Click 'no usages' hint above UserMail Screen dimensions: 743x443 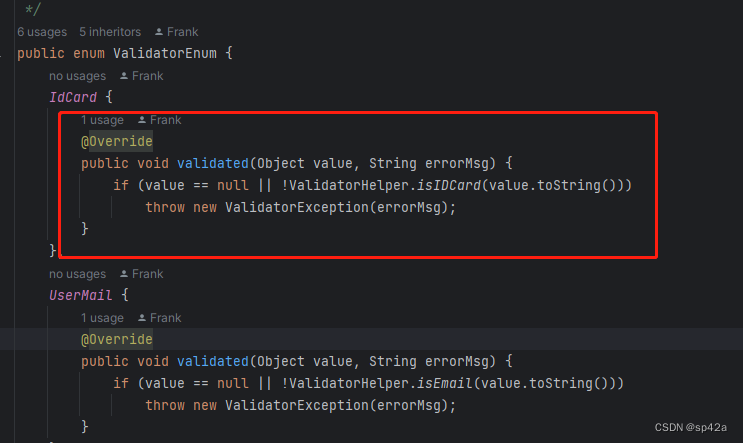point(78,274)
